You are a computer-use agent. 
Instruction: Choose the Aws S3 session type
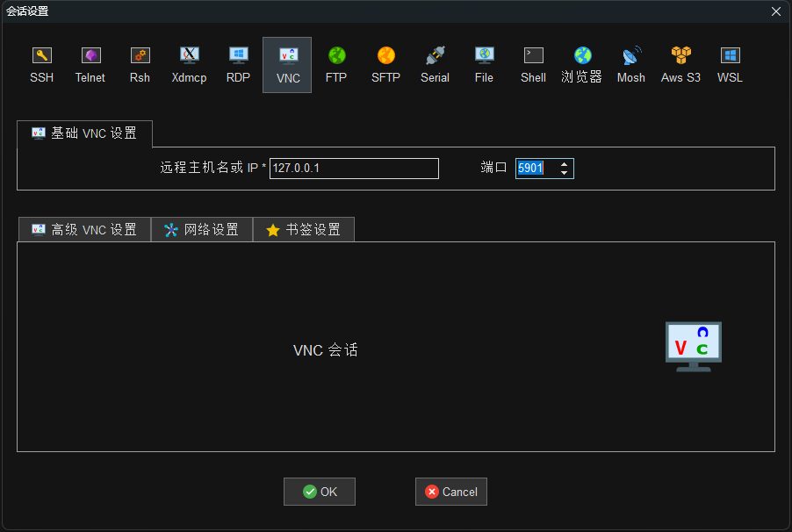(680, 64)
